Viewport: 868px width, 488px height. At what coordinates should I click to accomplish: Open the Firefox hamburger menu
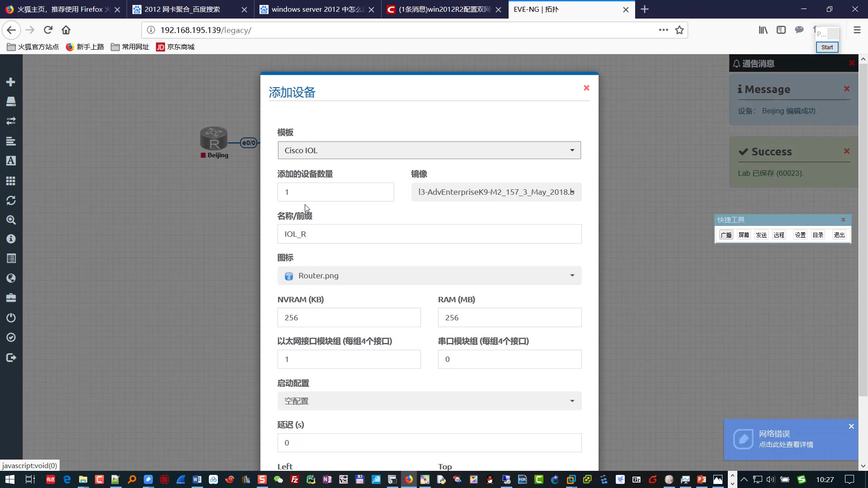click(857, 30)
